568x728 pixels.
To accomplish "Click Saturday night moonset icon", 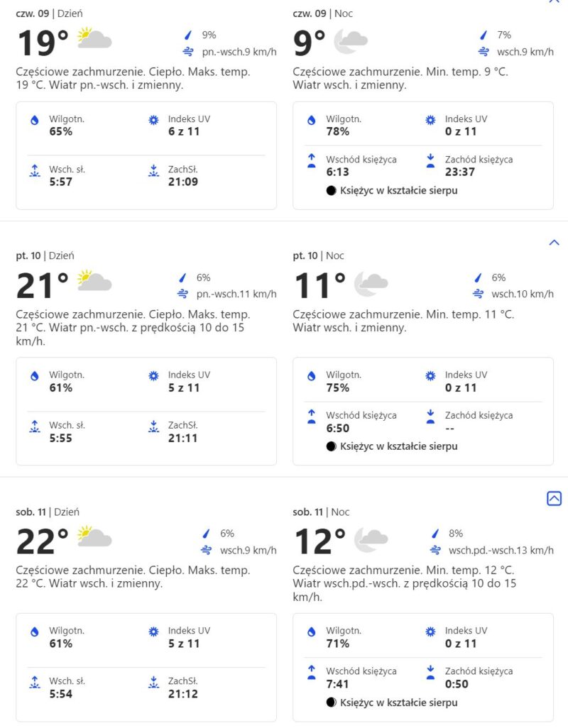I will (430, 673).
